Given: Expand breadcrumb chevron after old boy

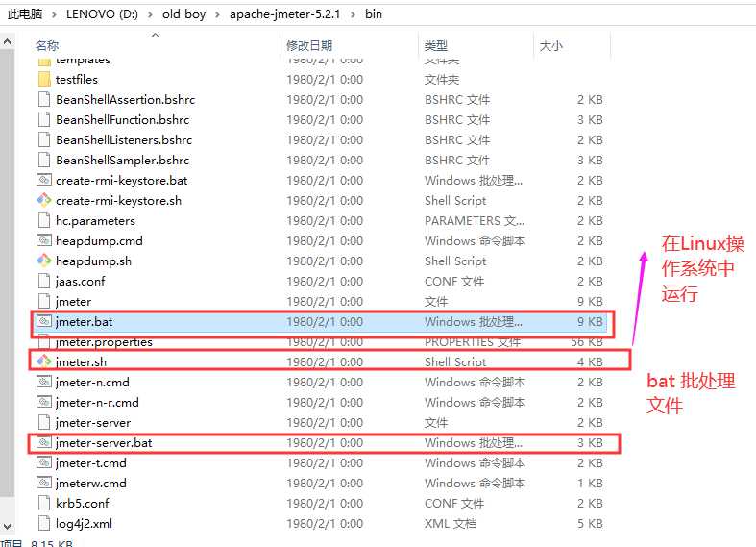Looking at the screenshot, I should (217, 14).
